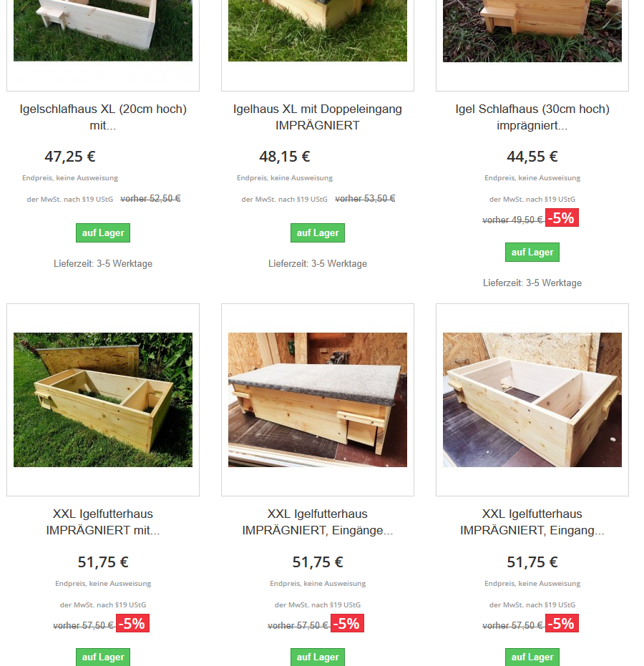Open the XXL Igelfutterhaus IMPRÄGNIERT mit... title
This screenshot has height=666, width=644.
click(103, 522)
